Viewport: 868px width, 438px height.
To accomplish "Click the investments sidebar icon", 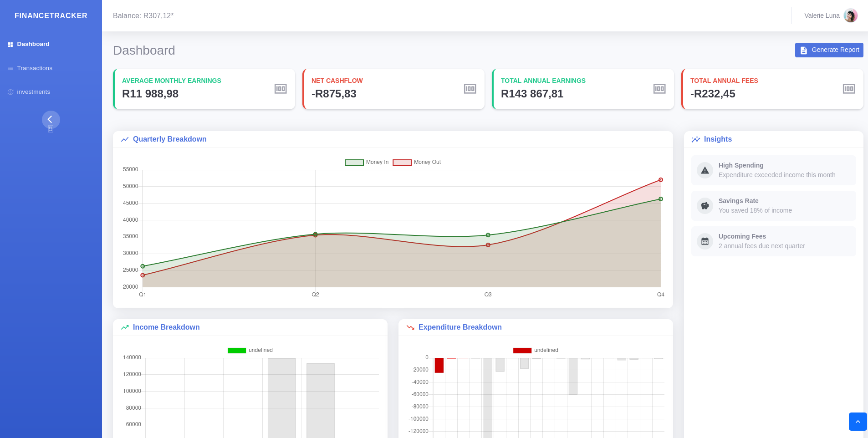I will 10,92.
